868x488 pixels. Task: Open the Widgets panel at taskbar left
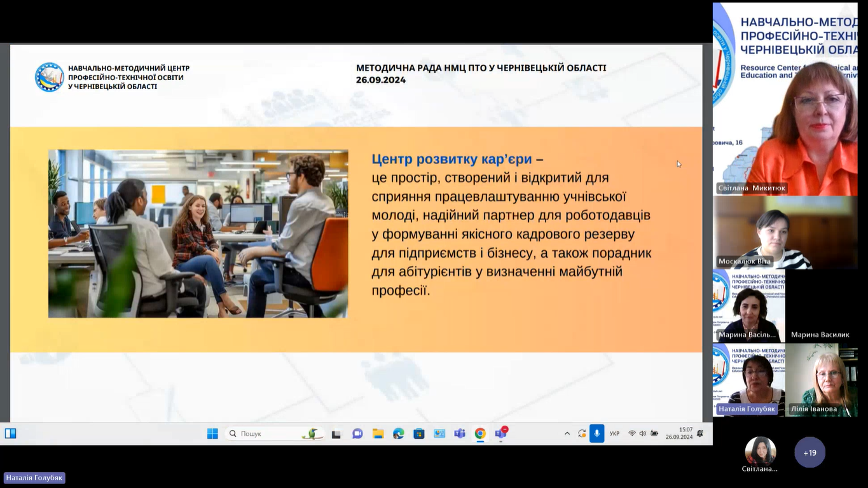coord(11,433)
